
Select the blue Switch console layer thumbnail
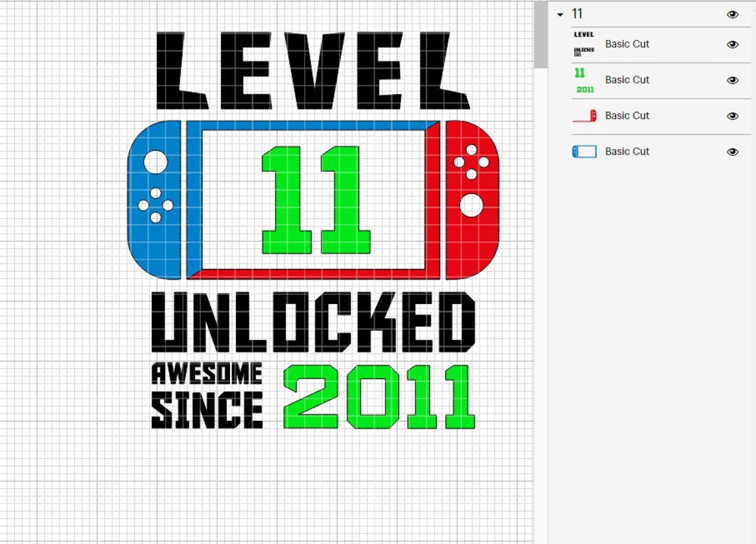[x=583, y=151]
